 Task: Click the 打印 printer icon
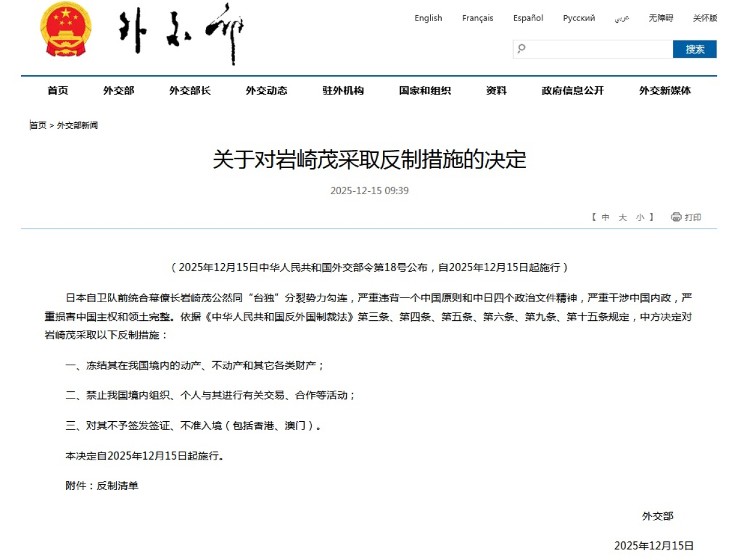[675, 217]
